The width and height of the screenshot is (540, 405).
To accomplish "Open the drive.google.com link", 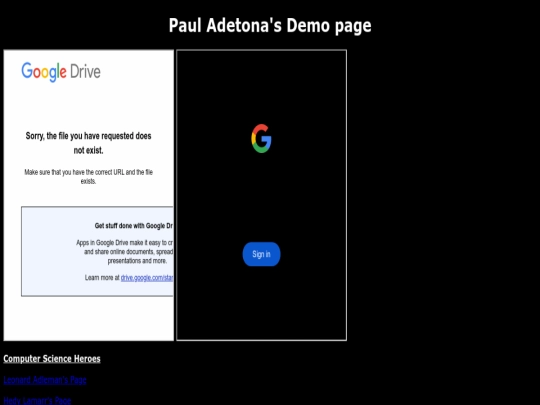I will [147, 278].
